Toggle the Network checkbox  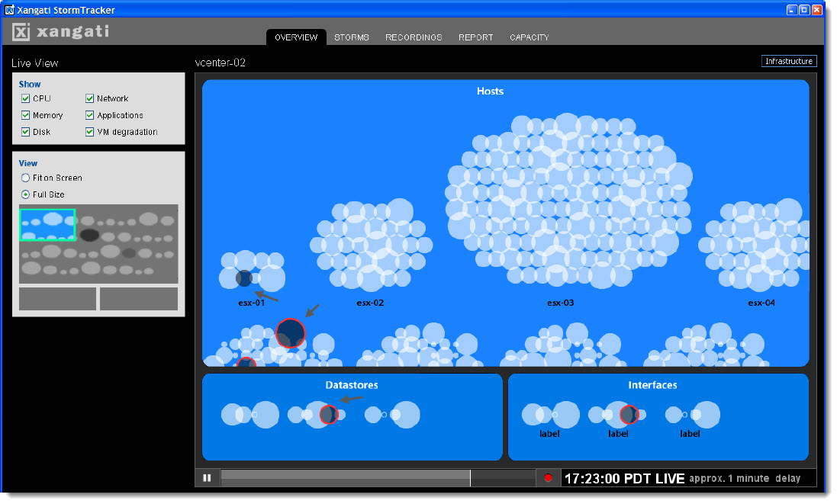click(x=90, y=98)
